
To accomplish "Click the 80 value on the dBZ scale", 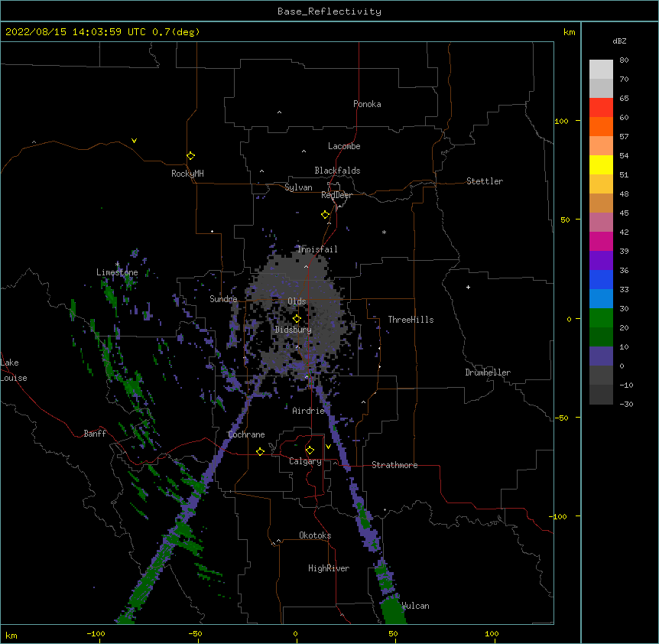I will pos(624,60).
